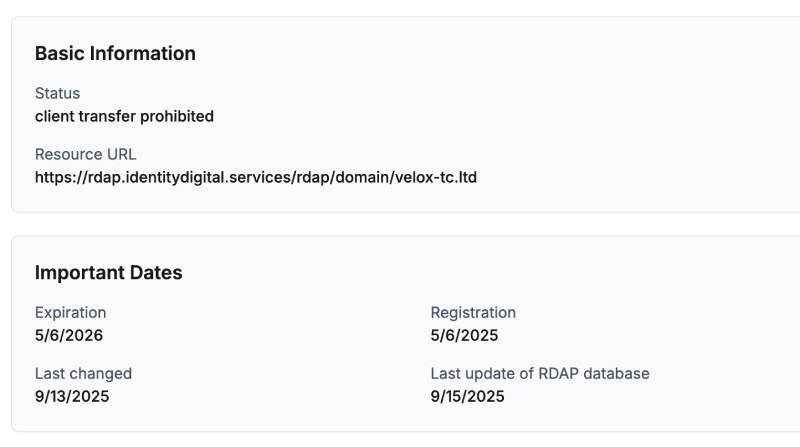Select the RDAP update date 9/15/2025
800x447 pixels.
click(468, 396)
